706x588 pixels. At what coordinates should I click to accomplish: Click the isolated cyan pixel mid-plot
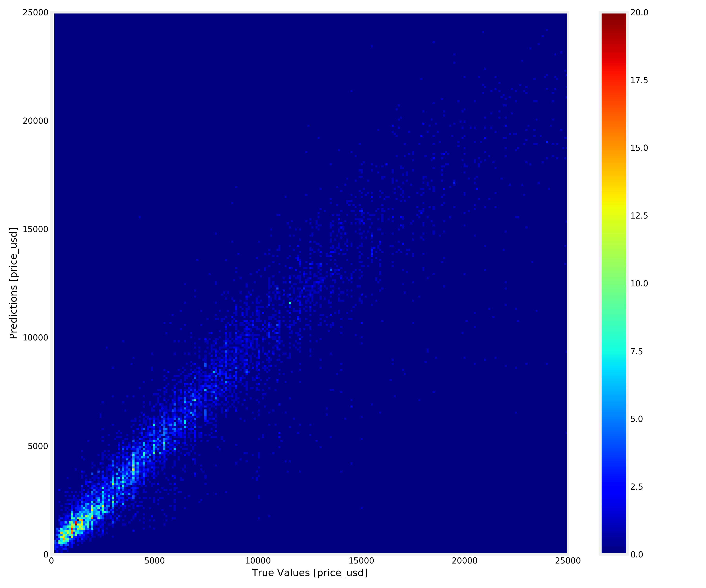pos(290,303)
